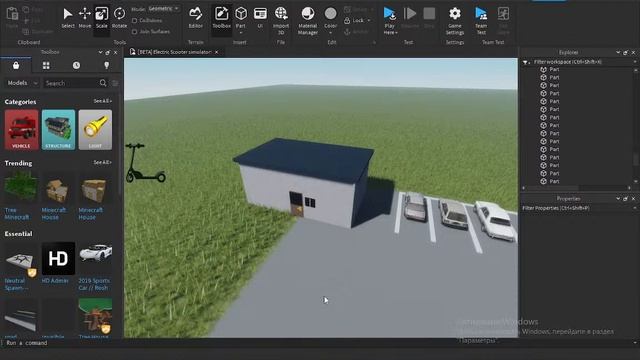
Task: Focus the Toolbox Search field
Action: coord(71,83)
